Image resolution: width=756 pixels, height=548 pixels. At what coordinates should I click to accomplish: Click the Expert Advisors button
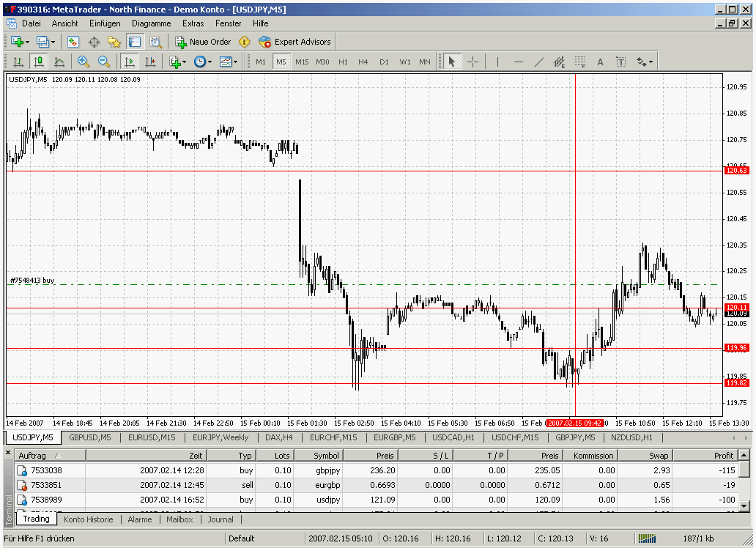(x=295, y=42)
